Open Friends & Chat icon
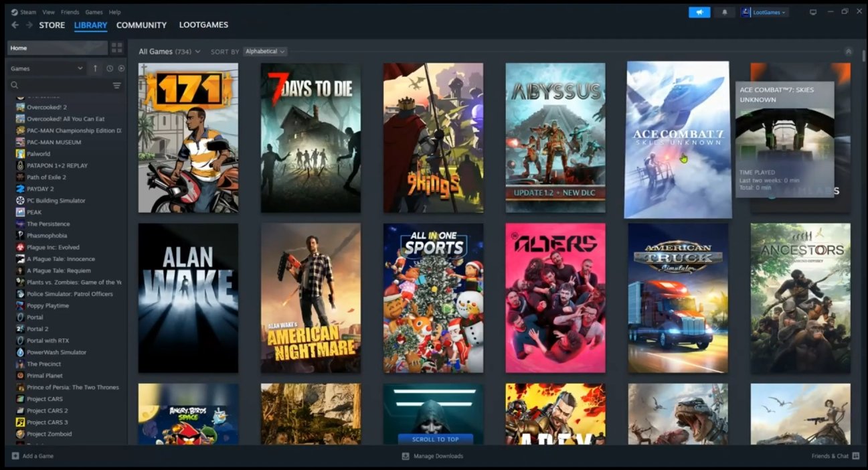The width and height of the screenshot is (868, 470). click(856, 456)
